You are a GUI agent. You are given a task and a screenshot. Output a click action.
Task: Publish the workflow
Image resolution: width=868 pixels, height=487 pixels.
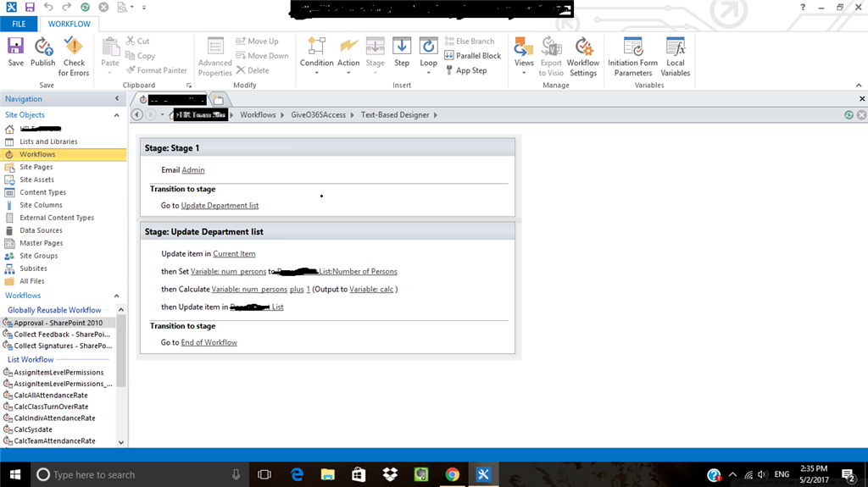pyautogui.click(x=42, y=53)
